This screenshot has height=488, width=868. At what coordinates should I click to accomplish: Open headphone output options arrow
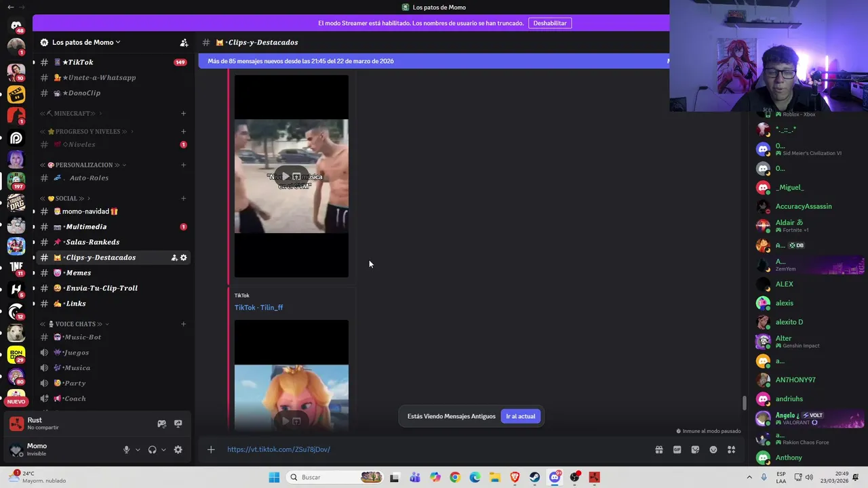click(163, 449)
